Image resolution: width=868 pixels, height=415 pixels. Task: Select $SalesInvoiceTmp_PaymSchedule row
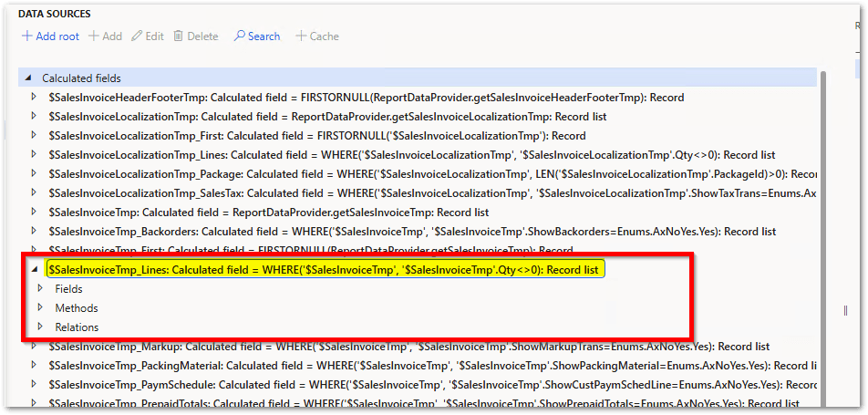365,385
